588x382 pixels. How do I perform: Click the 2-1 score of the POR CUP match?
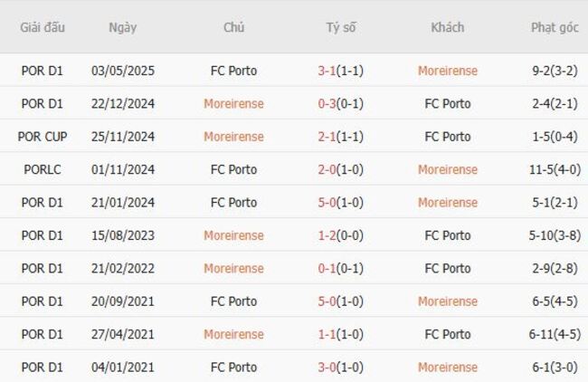[328, 137]
